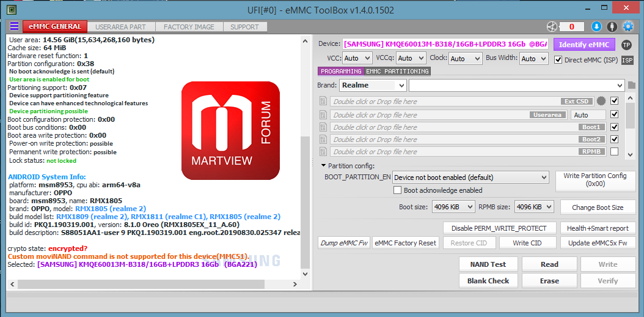Click the eMMC Factory Reset button
The height and width of the screenshot is (317, 644).
point(405,242)
